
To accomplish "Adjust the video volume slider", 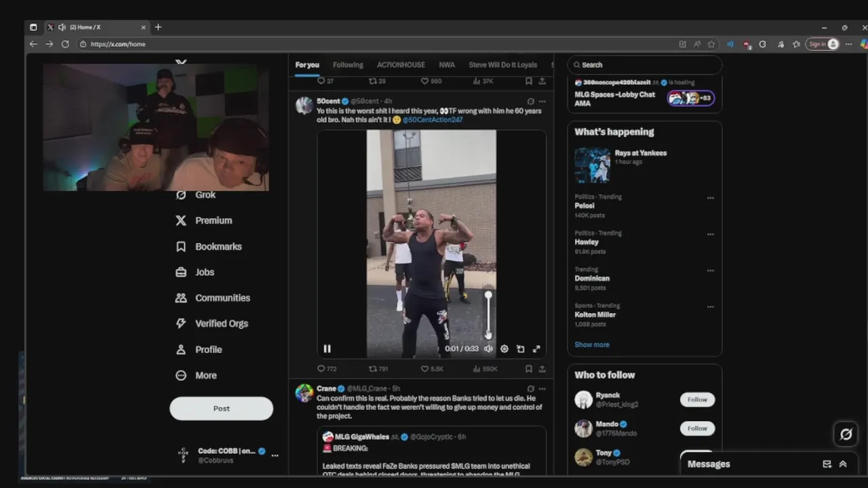I will [488, 315].
